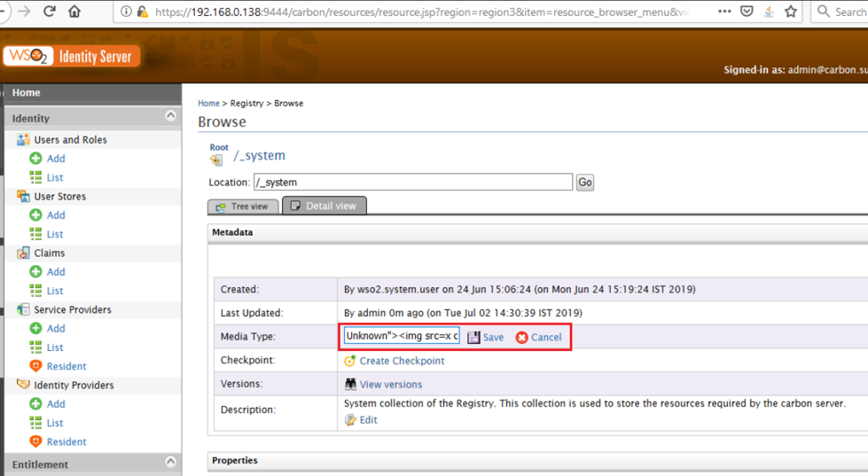Click List under Identity Providers
The height and width of the screenshot is (476, 868).
coord(55,423)
